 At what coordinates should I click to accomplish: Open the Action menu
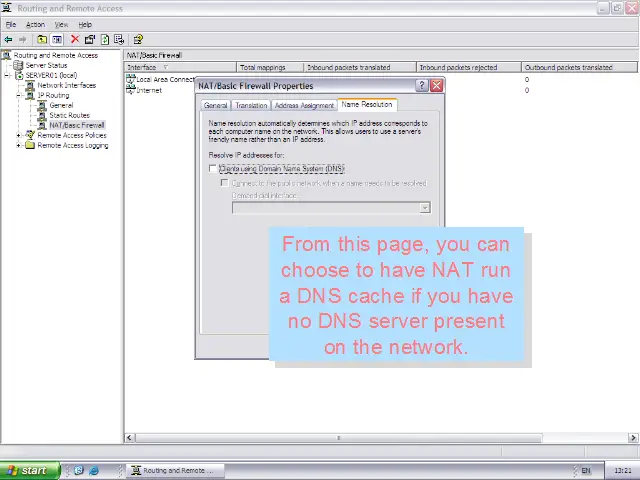35,24
